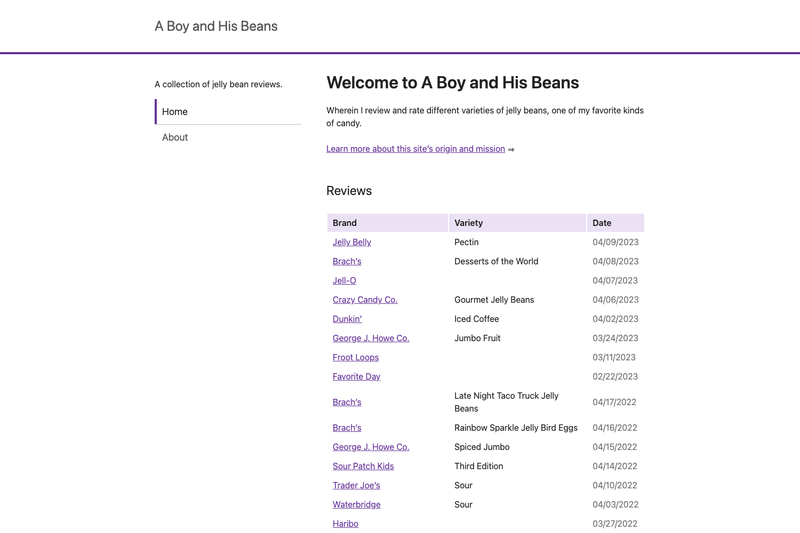Viewport: 800px width, 533px height.
Task: Open the Jelly Belly review
Action: 352,242
